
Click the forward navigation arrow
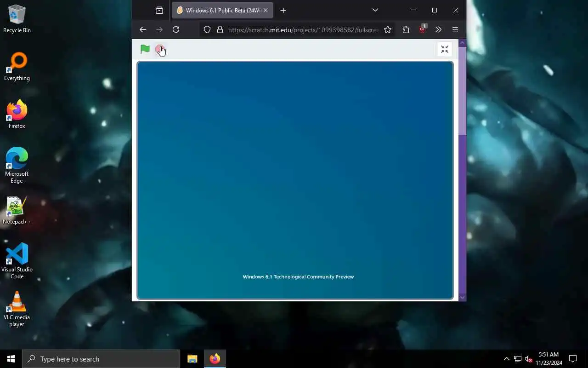coord(159,29)
